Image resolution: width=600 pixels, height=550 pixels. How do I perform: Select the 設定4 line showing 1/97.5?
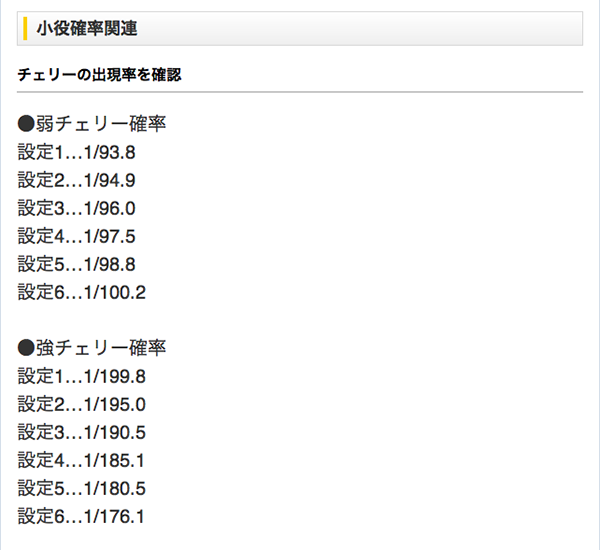76,237
